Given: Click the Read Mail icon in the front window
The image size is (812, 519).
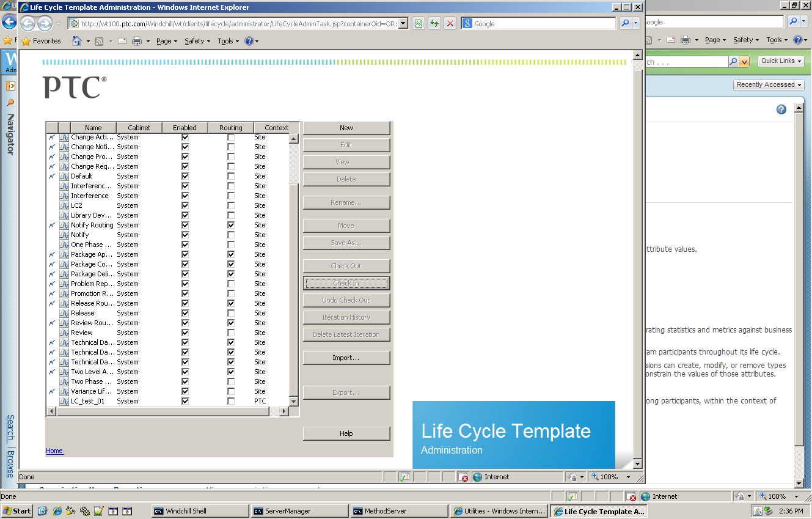Looking at the screenshot, I should coord(122,41).
